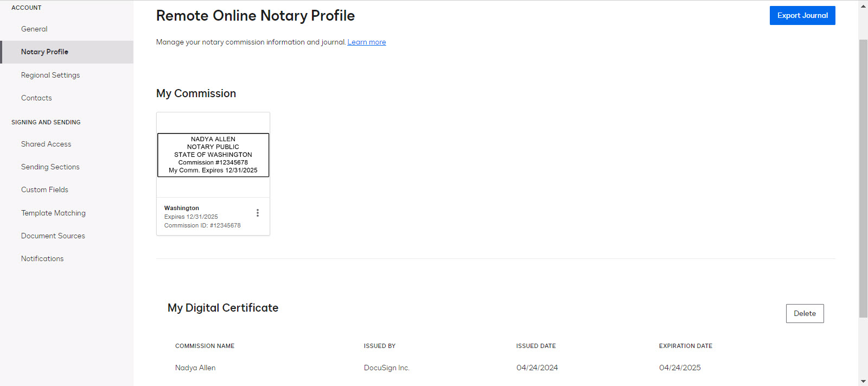Open Notifications settings
The width and height of the screenshot is (868, 386).
coord(42,258)
